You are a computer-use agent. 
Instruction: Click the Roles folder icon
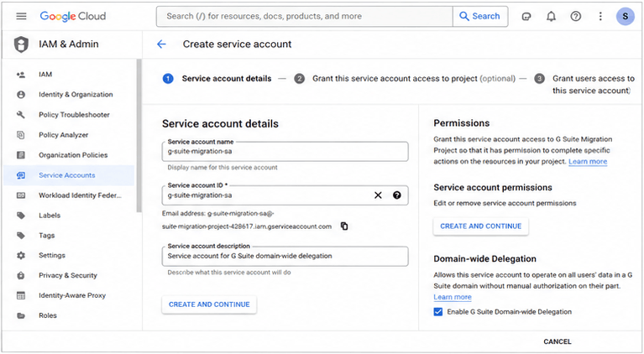coord(21,315)
